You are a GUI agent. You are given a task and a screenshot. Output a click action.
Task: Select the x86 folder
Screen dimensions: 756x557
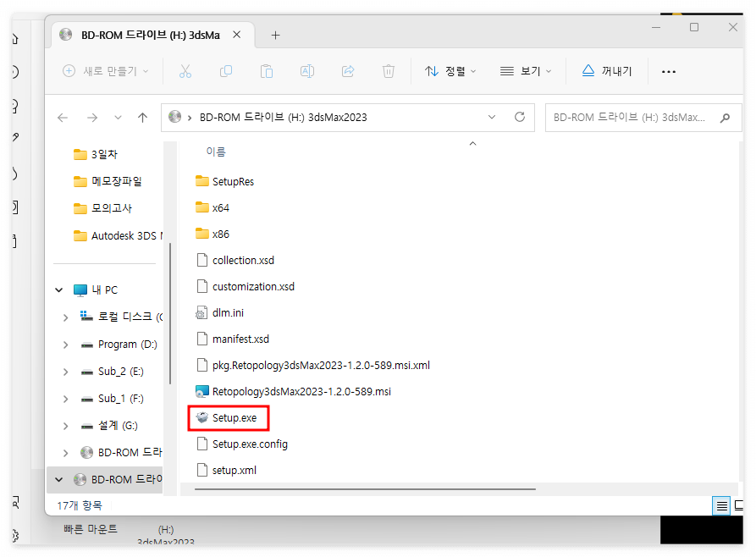click(x=212, y=234)
